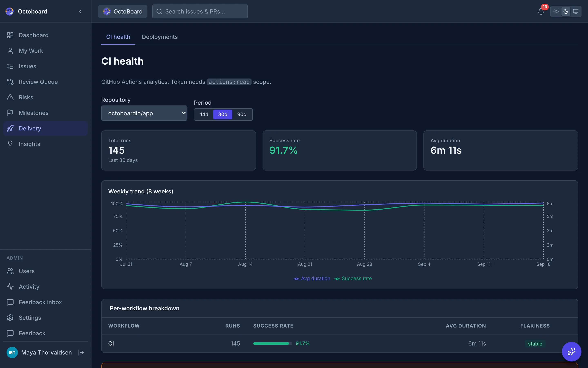
Task: Select the 30d period option
Action: pos(223,114)
